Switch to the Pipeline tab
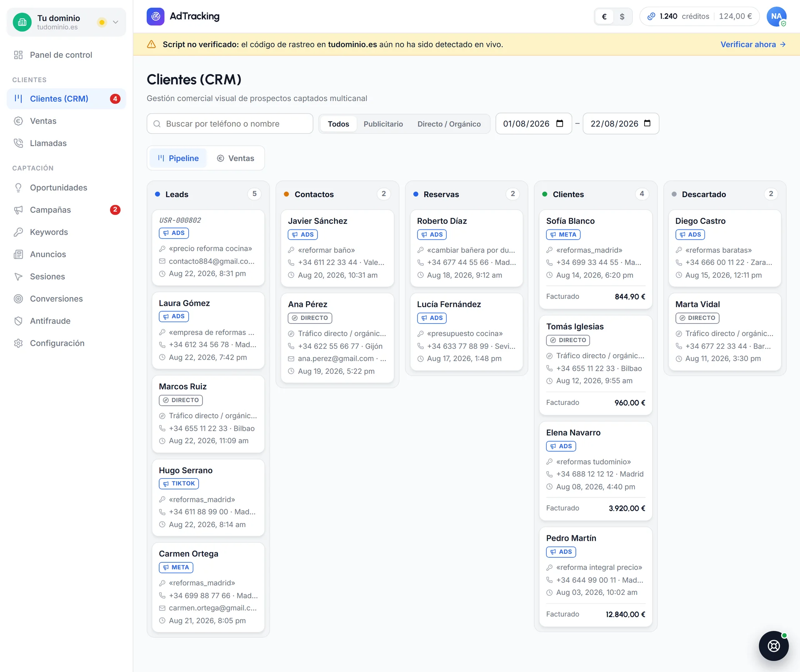 point(178,158)
